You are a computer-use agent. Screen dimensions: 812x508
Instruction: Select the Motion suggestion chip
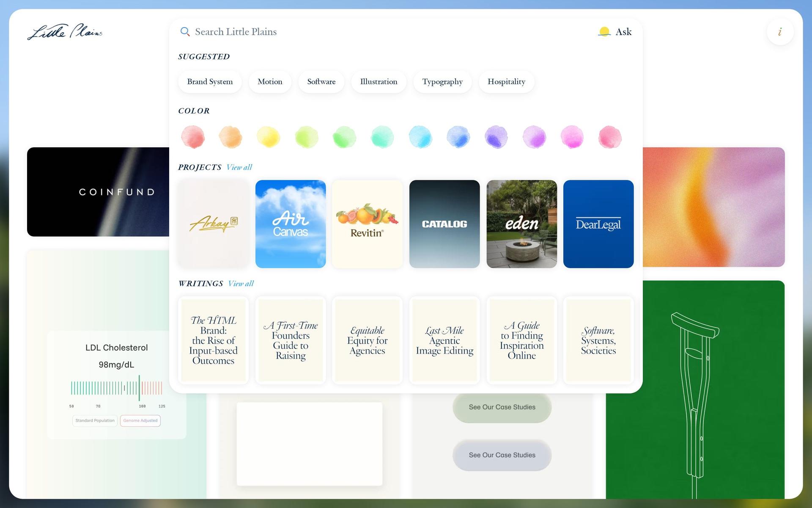pos(270,82)
